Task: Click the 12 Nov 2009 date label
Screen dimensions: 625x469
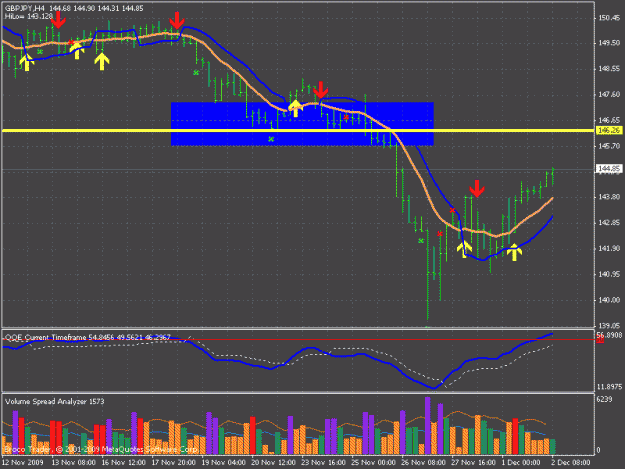Action: (22, 463)
